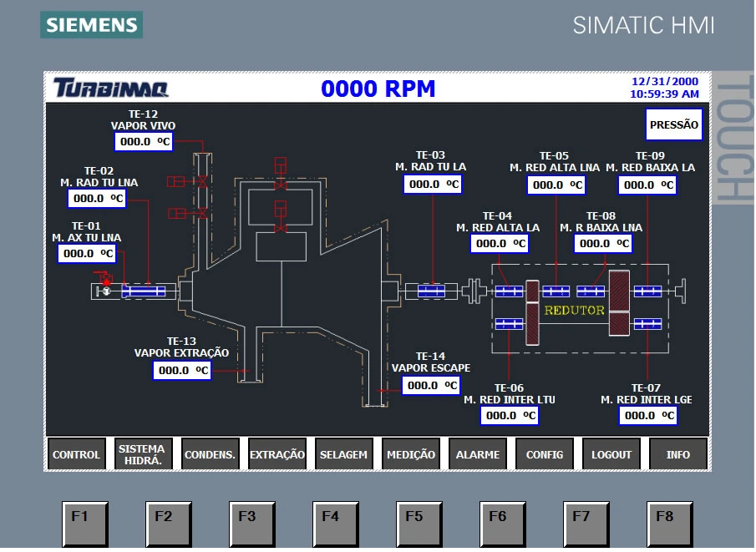Click the output shaft flange right of the reducer
The image size is (756, 552).
681,291
